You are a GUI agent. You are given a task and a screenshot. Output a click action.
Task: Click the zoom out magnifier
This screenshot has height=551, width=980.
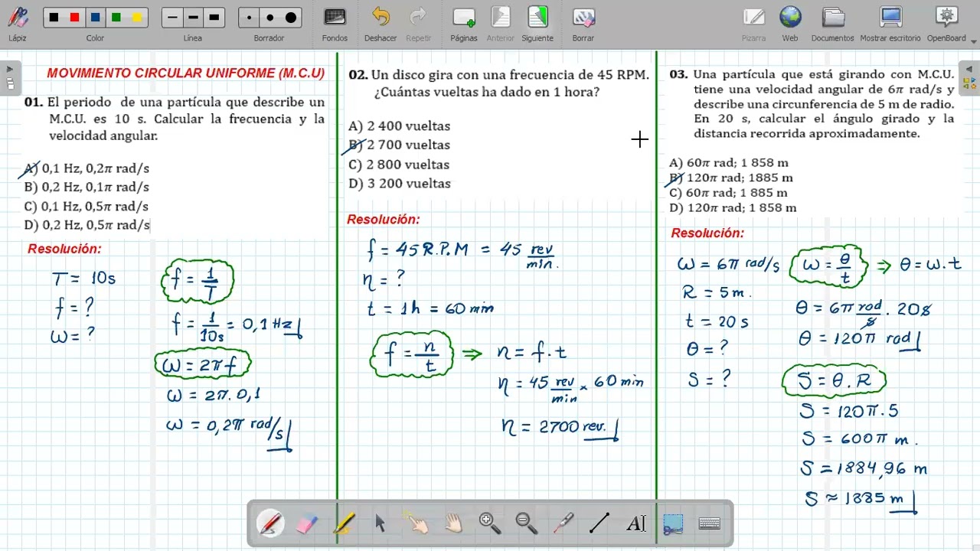[x=527, y=523]
